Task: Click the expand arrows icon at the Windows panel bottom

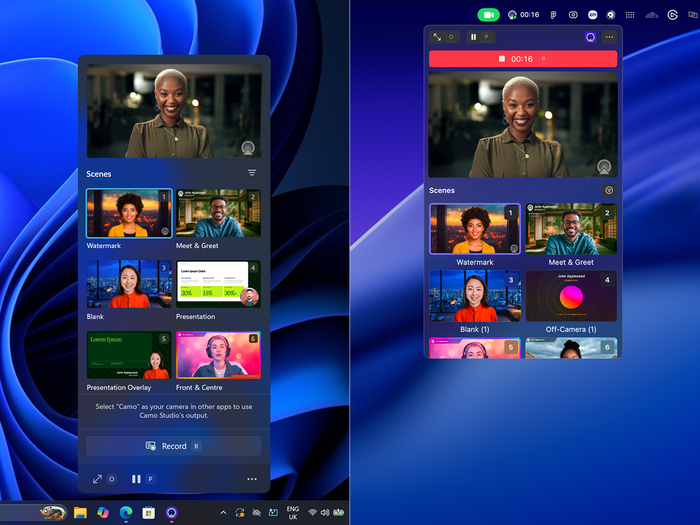Action: [x=97, y=479]
